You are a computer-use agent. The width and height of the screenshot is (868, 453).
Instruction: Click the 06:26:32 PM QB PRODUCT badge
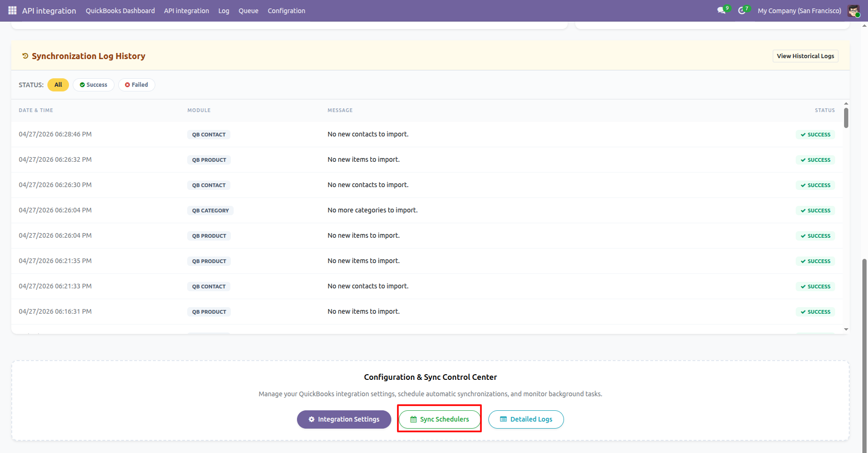click(209, 160)
